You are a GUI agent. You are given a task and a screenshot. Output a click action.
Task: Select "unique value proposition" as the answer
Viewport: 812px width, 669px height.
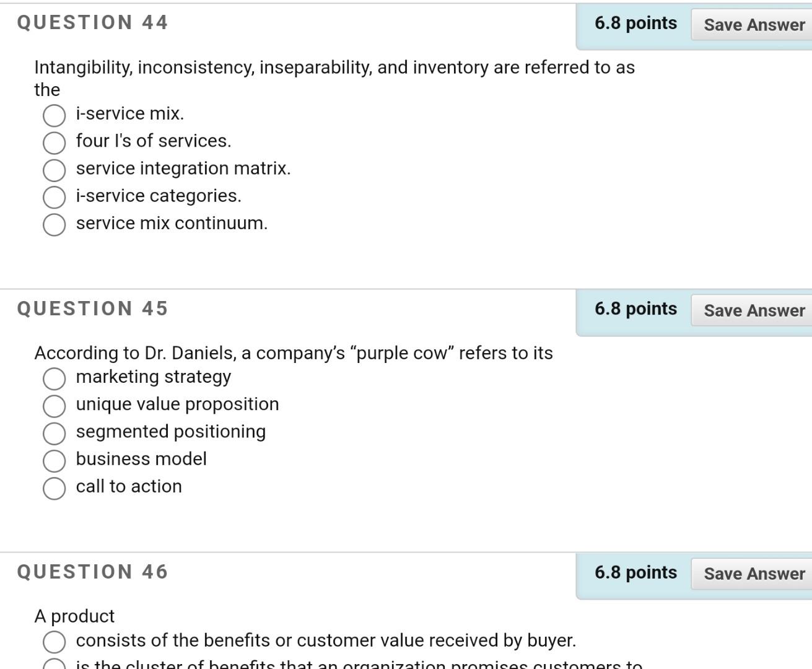[x=55, y=406]
